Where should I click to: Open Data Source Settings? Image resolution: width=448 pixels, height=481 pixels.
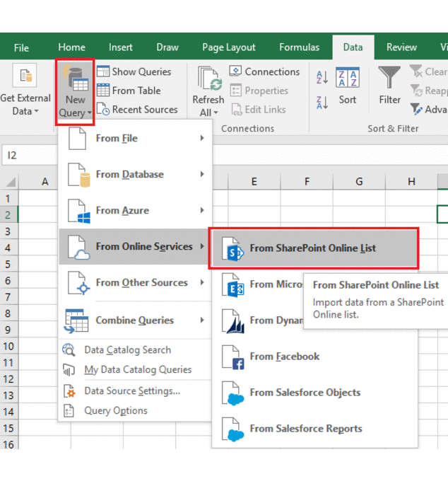point(135,391)
